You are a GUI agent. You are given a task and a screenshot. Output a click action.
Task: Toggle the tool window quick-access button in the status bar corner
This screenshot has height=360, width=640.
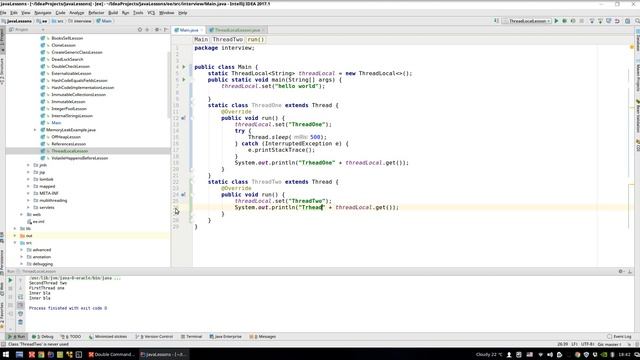pyautogui.click(x=3, y=344)
